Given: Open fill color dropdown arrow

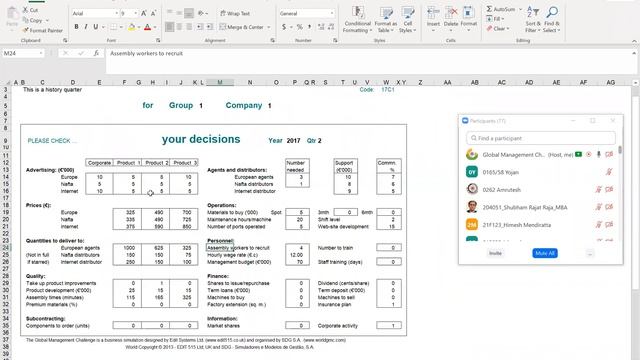Looking at the screenshot, I should (x=139, y=27).
